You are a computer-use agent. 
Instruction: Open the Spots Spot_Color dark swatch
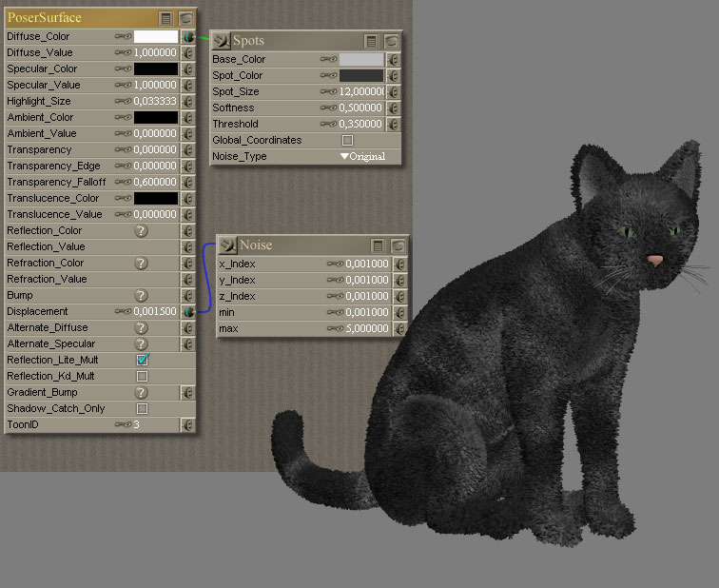[361, 76]
